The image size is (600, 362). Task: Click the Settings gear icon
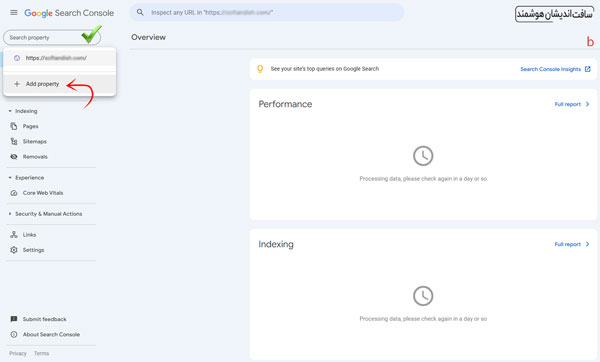pos(14,250)
